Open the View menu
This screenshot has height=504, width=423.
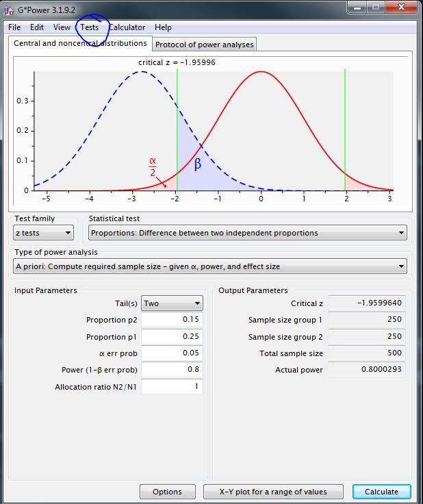62,27
